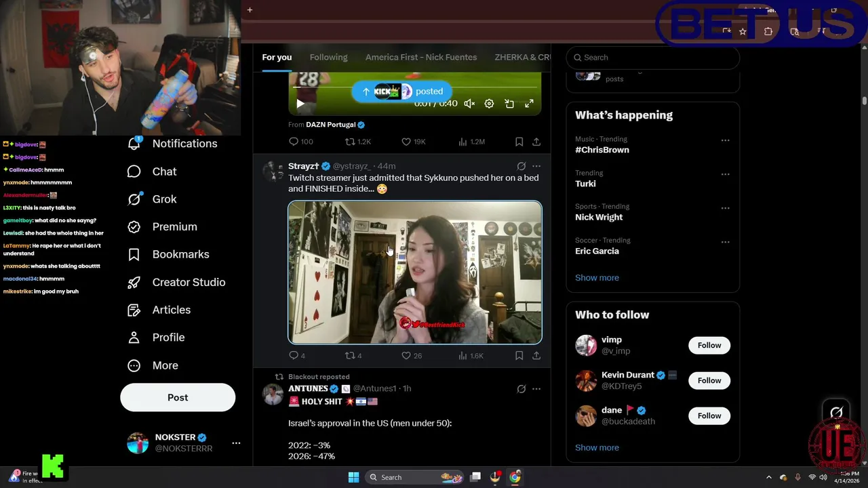This screenshot has width=868, height=488.
Task: Show more accounts to follow
Action: pos(597,447)
